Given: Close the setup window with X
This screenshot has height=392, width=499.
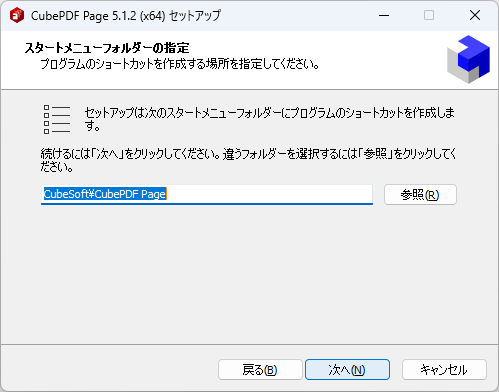Looking at the screenshot, I should [475, 15].
